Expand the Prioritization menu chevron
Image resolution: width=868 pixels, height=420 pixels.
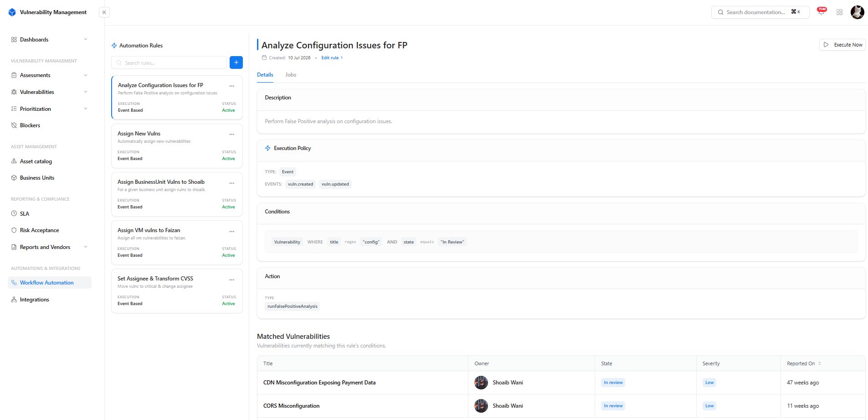(x=86, y=109)
